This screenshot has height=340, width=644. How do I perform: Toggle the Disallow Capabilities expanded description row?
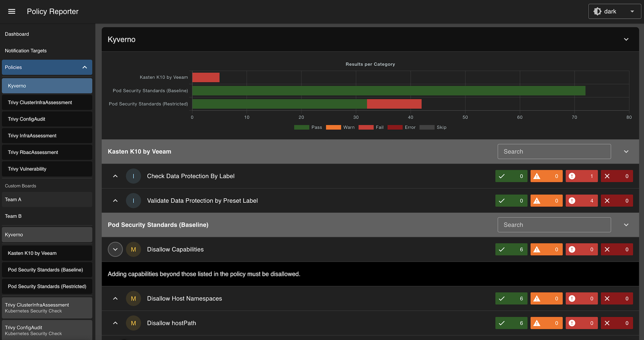point(115,250)
